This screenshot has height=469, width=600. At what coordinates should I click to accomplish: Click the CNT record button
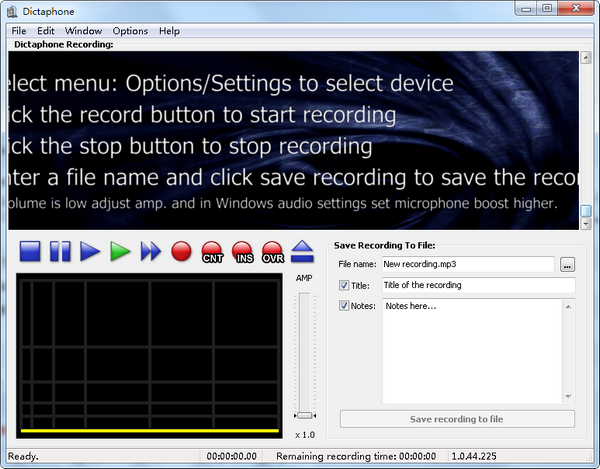point(212,251)
